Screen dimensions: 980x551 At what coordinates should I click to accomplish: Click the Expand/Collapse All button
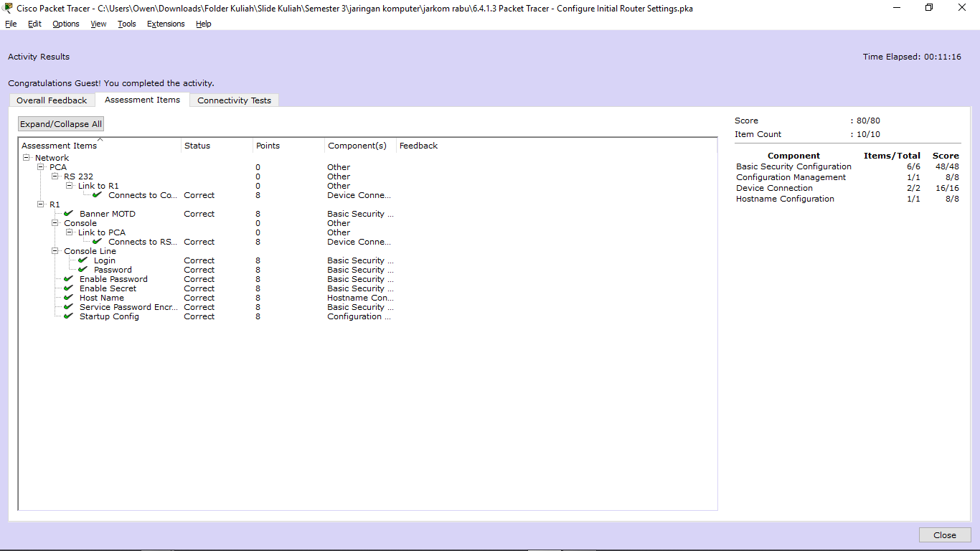(x=61, y=124)
